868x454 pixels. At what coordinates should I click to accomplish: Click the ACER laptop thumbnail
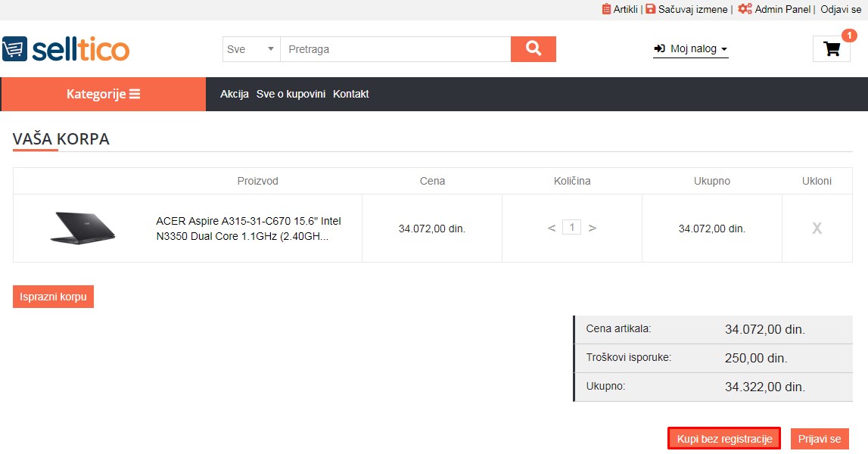pyautogui.click(x=82, y=228)
